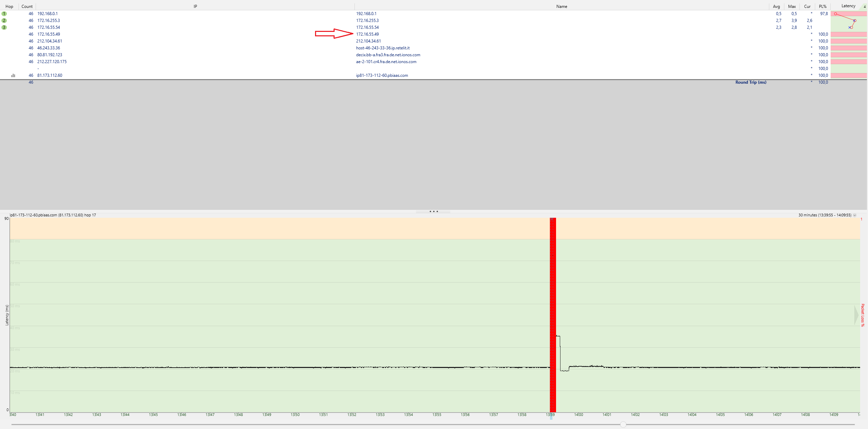Click the Count column header
The width and height of the screenshot is (868, 429).
click(27, 7)
